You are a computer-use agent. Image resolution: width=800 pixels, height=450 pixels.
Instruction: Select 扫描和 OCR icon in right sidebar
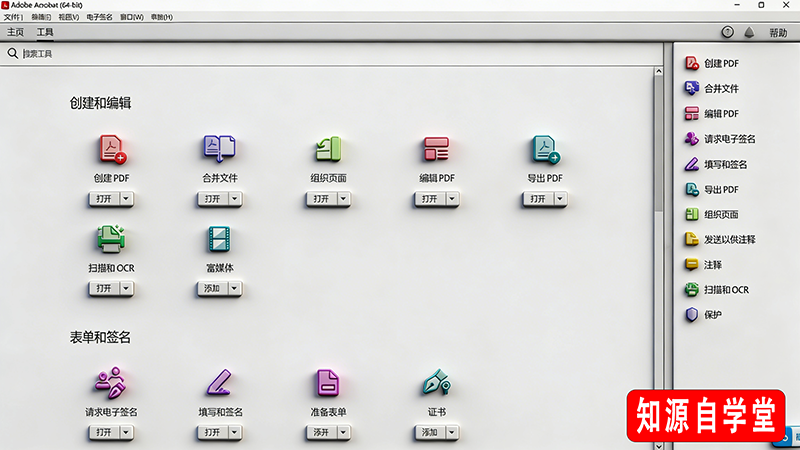coord(692,290)
